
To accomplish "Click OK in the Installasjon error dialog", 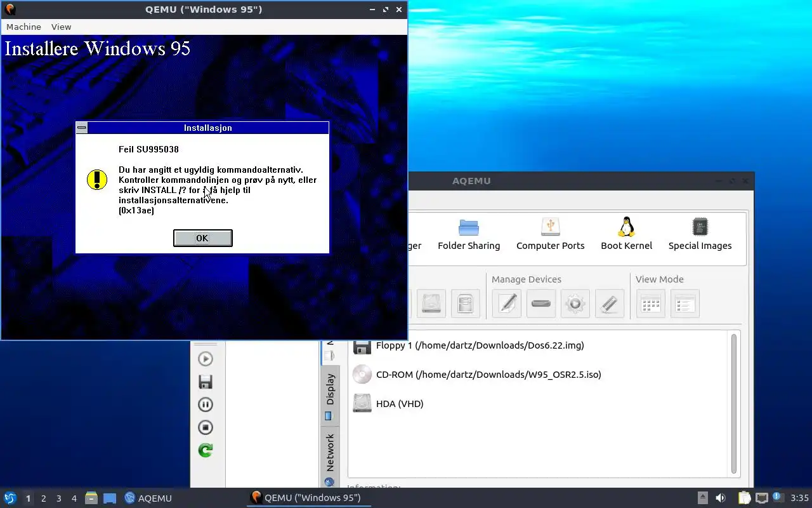I will coord(202,238).
